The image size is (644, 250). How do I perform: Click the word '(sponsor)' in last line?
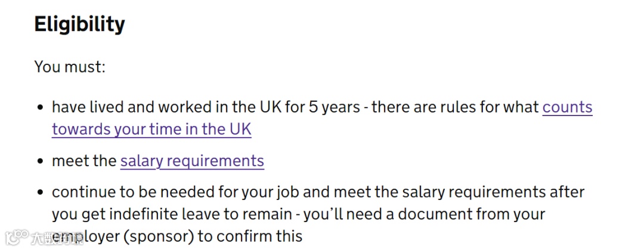coord(157,236)
